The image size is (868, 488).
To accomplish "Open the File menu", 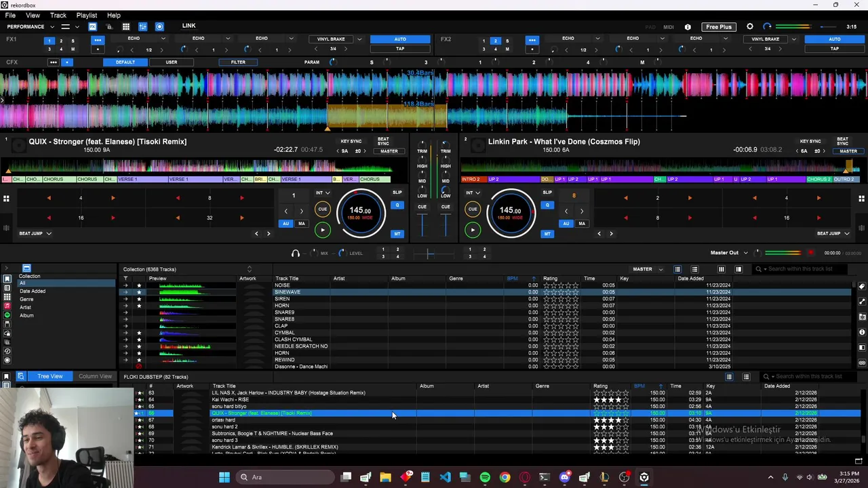I will [x=10, y=15].
